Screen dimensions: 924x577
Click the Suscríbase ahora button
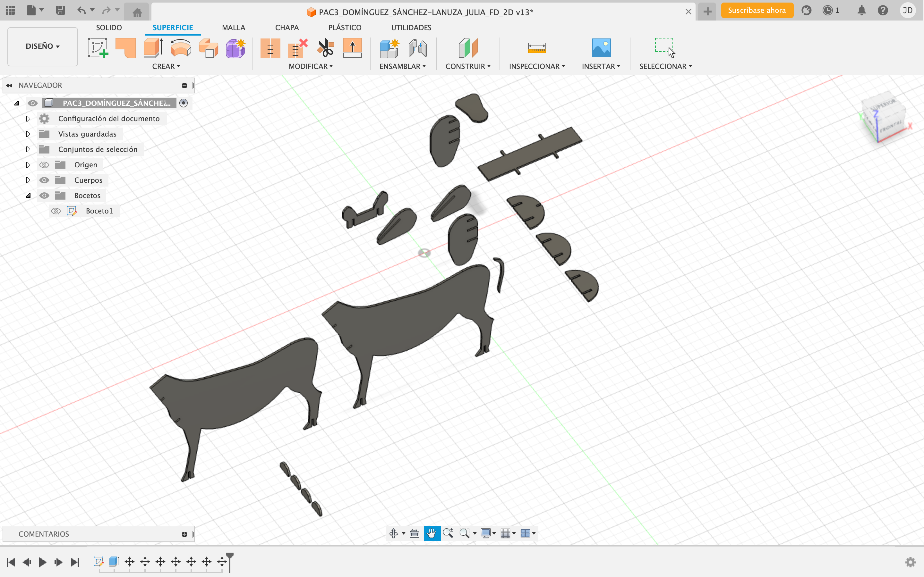pos(757,10)
